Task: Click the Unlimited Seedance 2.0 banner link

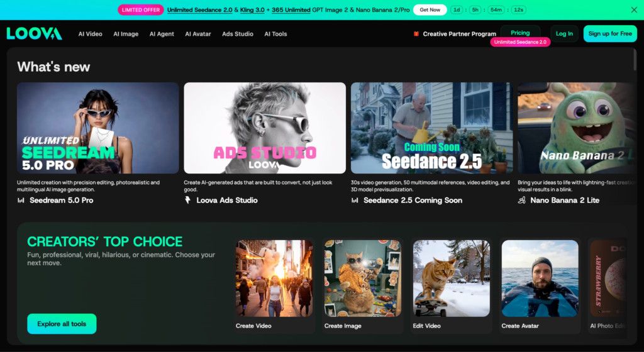Action: coord(199,10)
